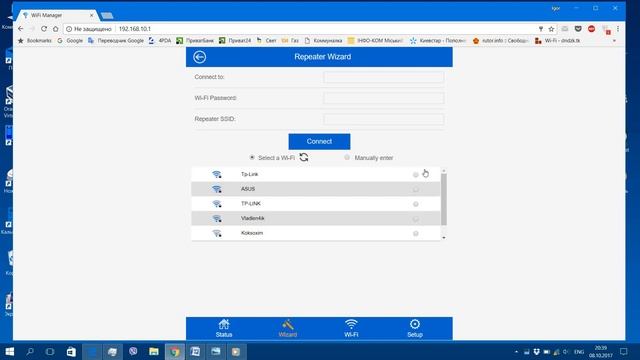Viewport: 640px width, 360px height.
Task: Open the Wi-Fi settings tab
Action: pyautogui.click(x=351, y=328)
